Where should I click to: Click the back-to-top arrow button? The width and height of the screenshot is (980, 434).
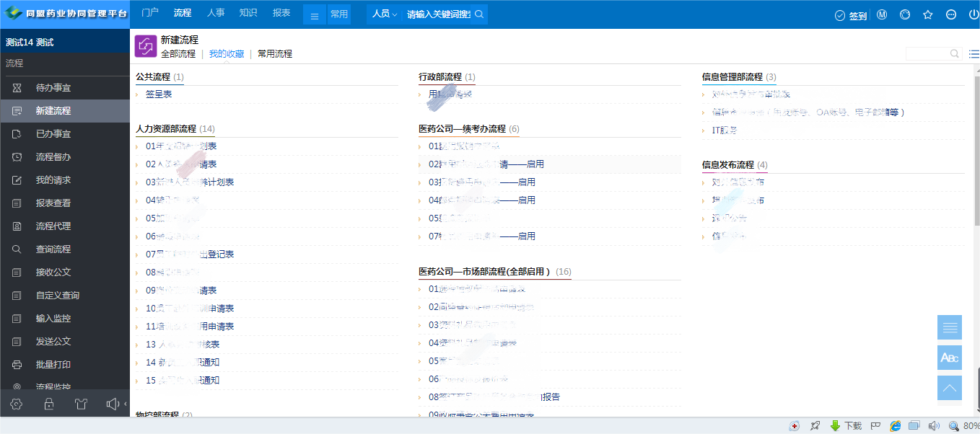coord(950,388)
